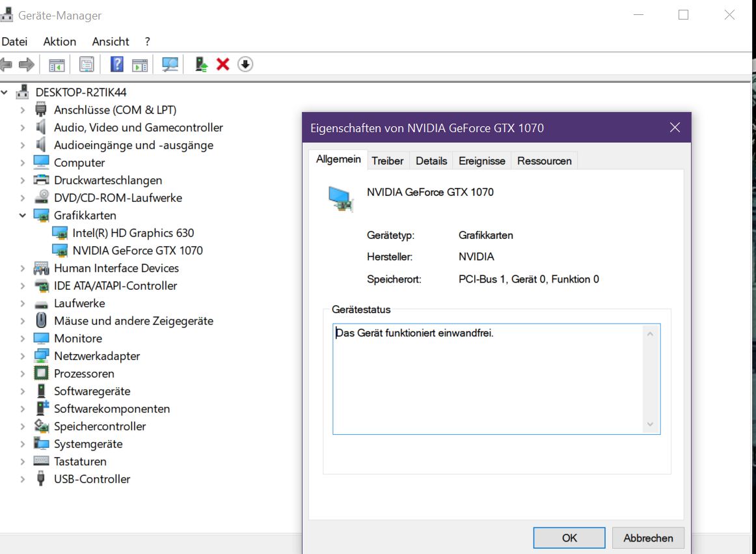
Task: Collapse the DESKTOP-R2TIK44 root node
Action: click(x=5, y=92)
